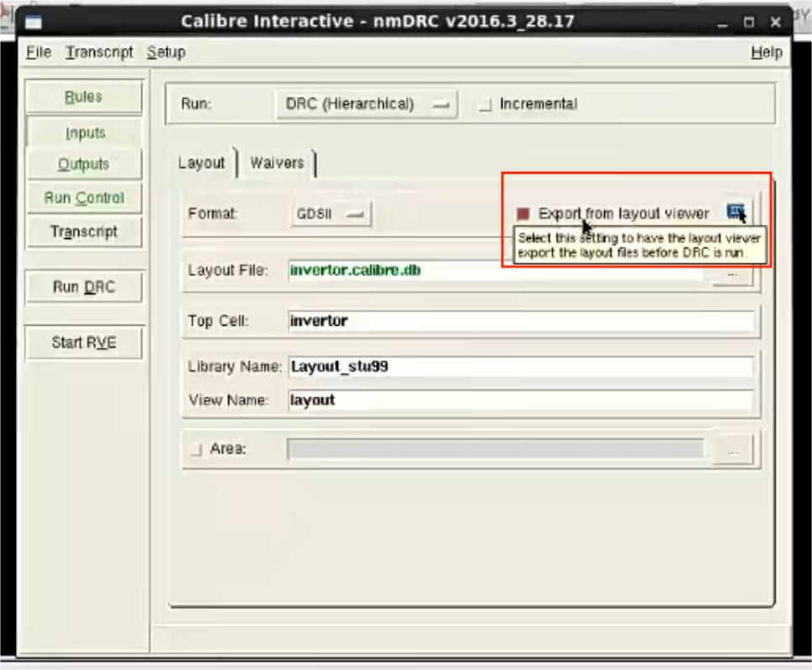
Task: Click the Library Name input field
Action: click(521, 366)
